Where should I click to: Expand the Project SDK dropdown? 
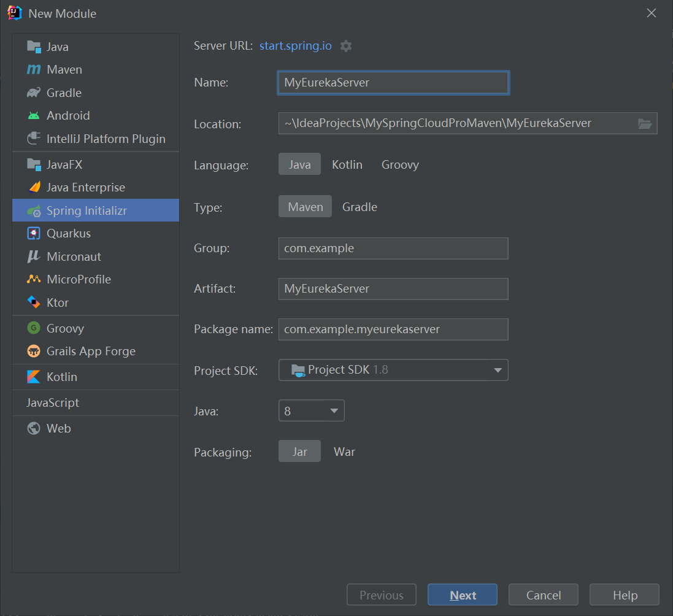[393, 370]
